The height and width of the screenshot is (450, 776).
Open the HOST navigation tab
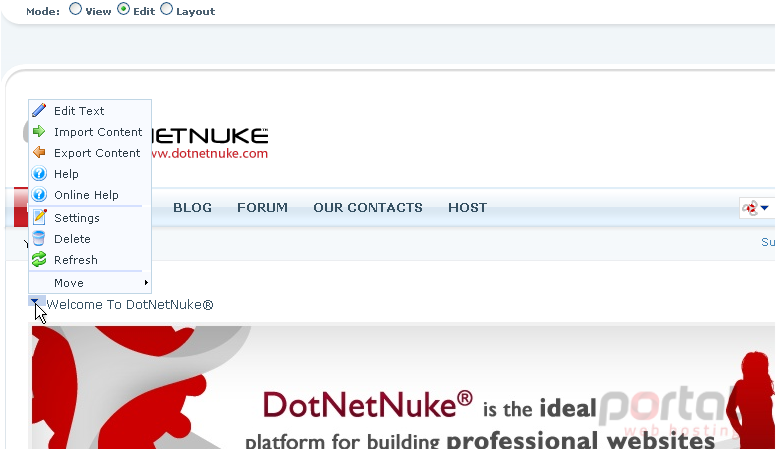pos(468,207)
